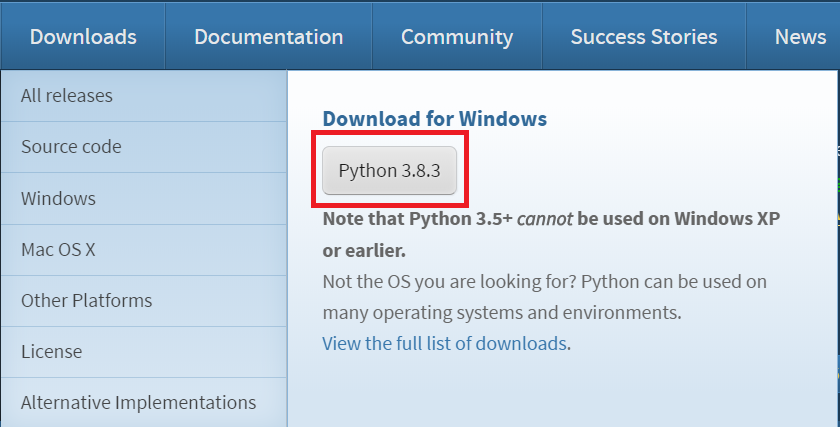
Task: Choose Mac OS X from the submenu
Action: pyautogui.click(x=58, y=249)
